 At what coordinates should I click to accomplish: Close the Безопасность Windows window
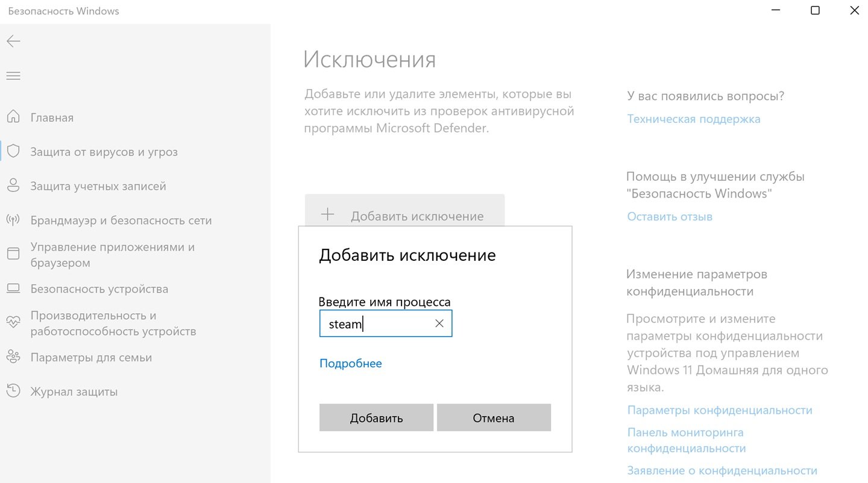point(854,10)
